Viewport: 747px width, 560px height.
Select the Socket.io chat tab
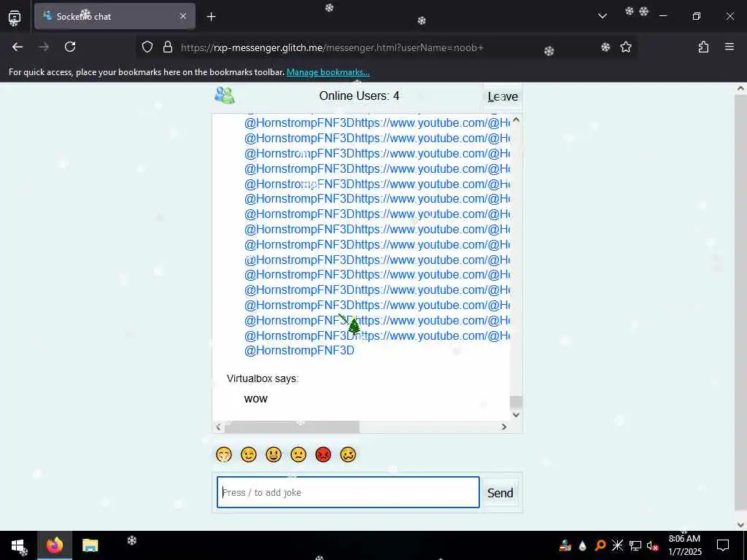coord(115,17)
